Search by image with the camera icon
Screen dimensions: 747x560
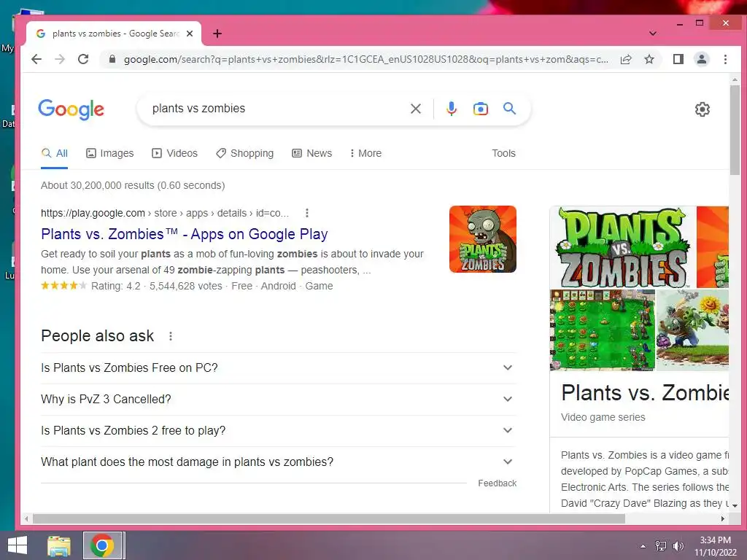pos(480,109)
